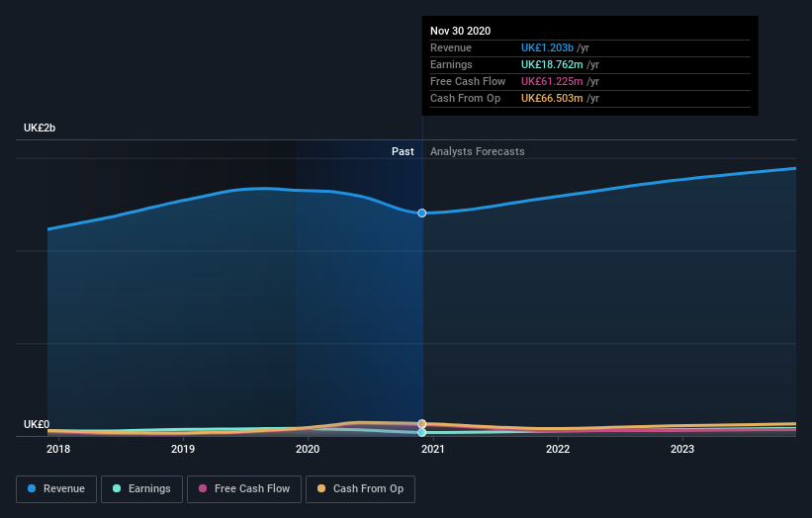Click the Revenue row label in tooltip

tap(451, 47)
